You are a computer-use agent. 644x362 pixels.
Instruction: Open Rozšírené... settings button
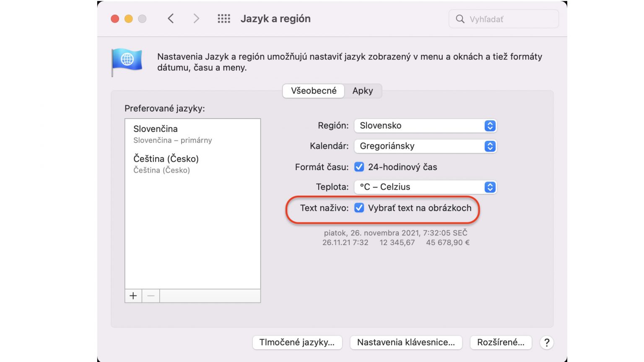click(501, 342)
